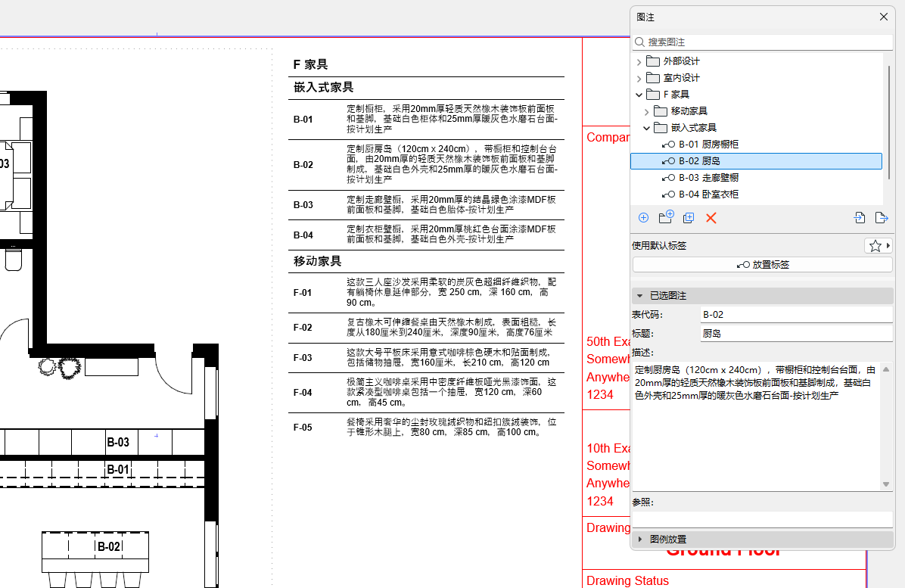Viewport: 905px width, 588px height.
Task: Click the B-04 keynote label icon
Action: click(x=668, y=195)
